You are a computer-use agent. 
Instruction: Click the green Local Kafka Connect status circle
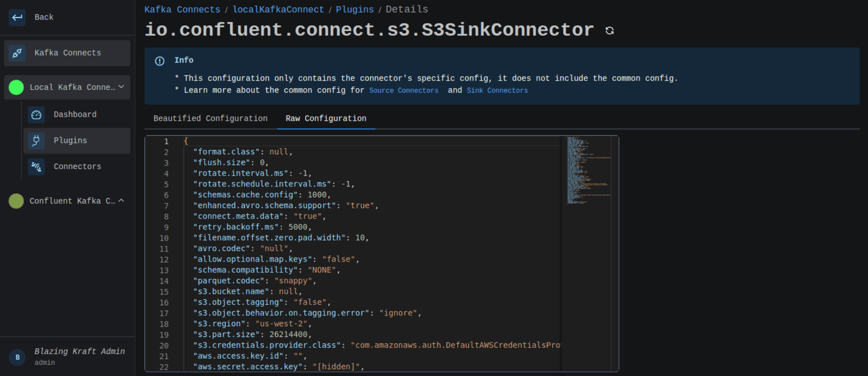(x=16, y=87)
